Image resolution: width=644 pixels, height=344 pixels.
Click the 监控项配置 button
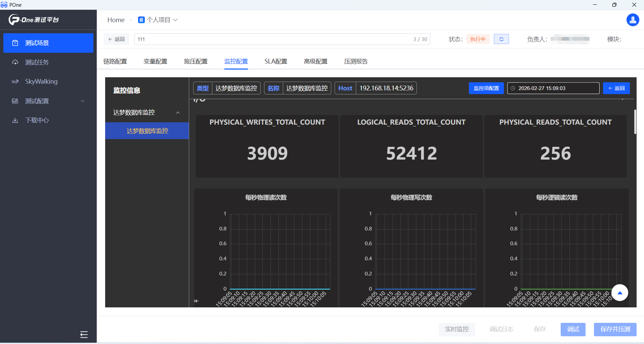click(486, 88)
